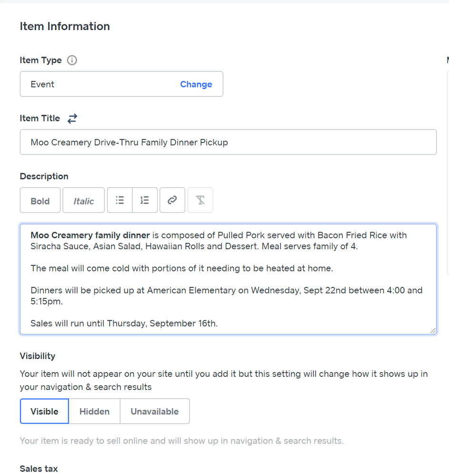Screen dimensions: 449x476
Task: Toggle Bold formatting
Action: [x=40, y=201]
